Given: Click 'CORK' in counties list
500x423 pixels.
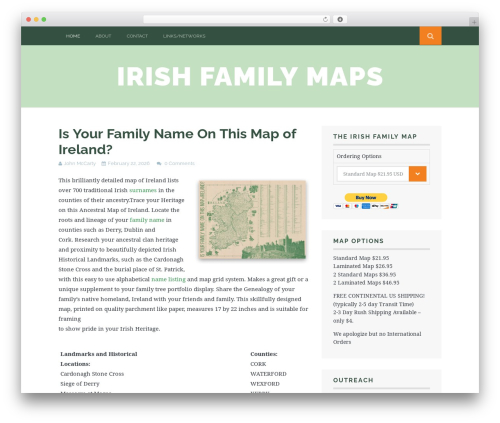Looking at the screenshot, I should (258, 364).
